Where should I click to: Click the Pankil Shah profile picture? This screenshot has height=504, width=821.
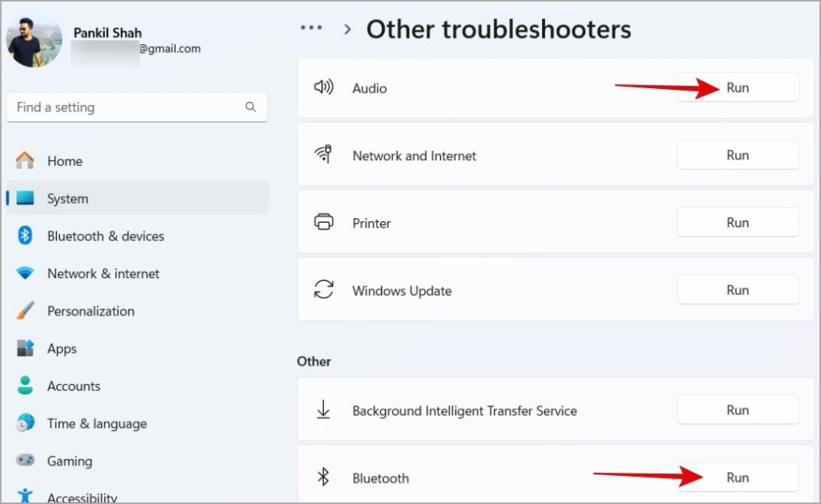tap(34, 41)
